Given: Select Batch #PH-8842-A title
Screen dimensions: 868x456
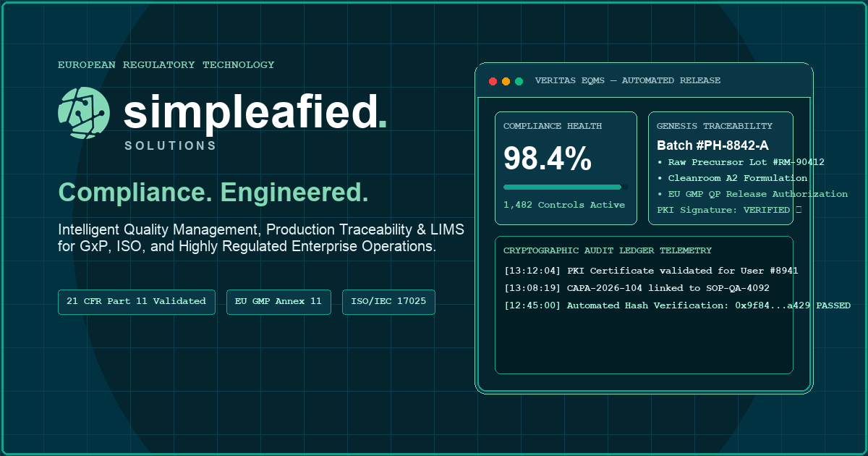Looking at the screenshot, I should pos(712,145).
